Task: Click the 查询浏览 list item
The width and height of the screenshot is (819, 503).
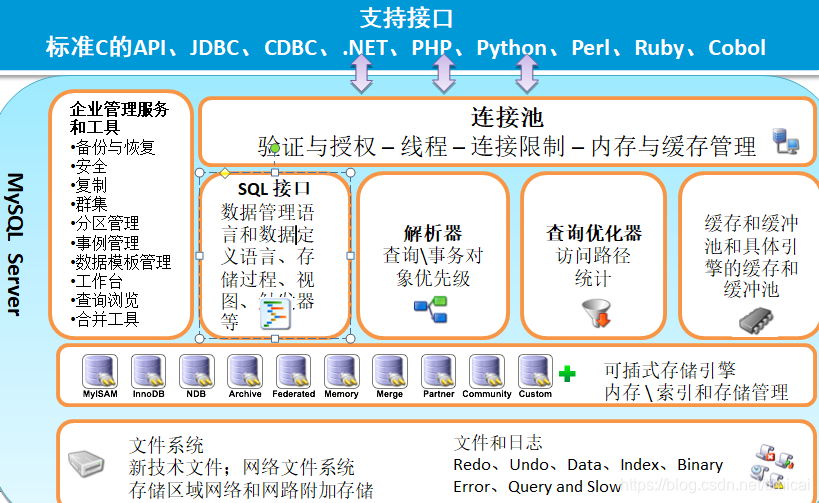Action: click(x=105, y=300)
